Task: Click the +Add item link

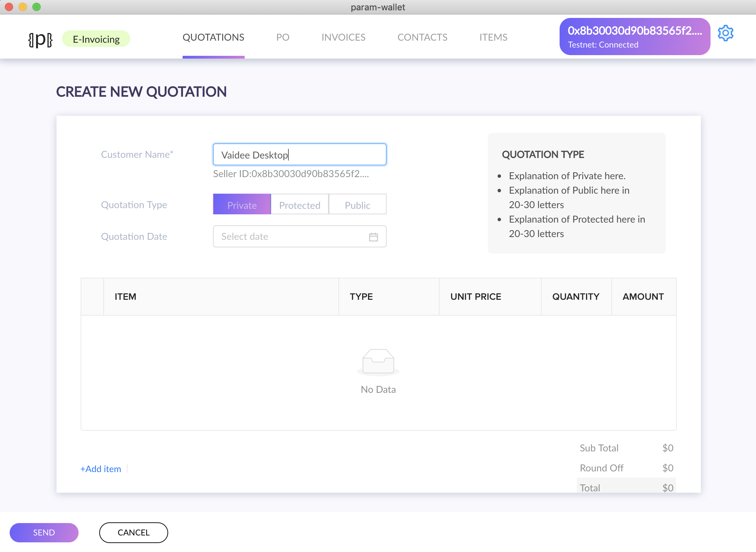Action: point(101,469)
